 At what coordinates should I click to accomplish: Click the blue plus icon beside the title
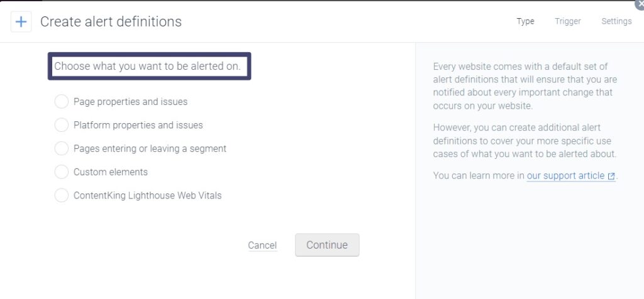[21, 21]
